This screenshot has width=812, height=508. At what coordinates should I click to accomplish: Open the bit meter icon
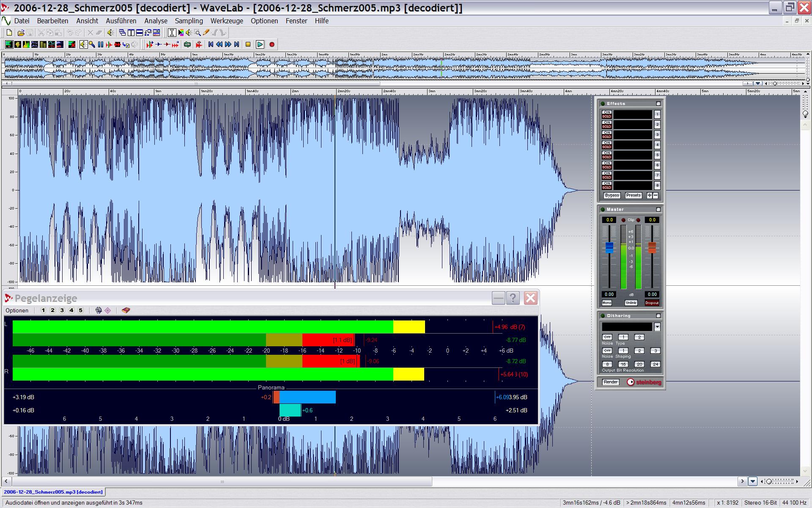pos(43,44)
